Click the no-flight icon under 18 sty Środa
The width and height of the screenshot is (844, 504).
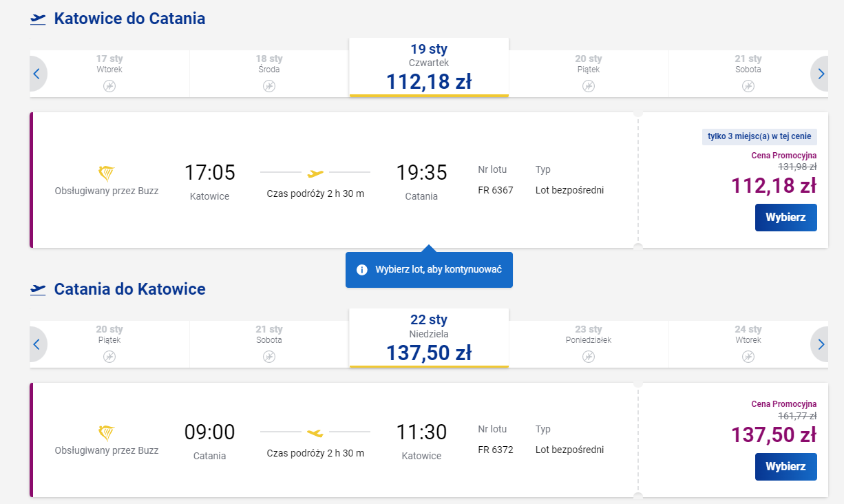pos(269,86)
